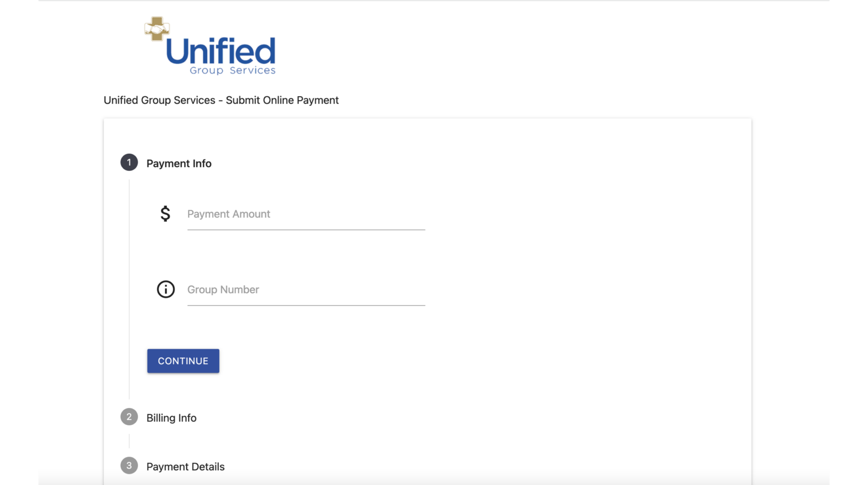This screenshot has width=868, height=485.
Task: Click the Unified Group Services logo
Action: point(209,45)
